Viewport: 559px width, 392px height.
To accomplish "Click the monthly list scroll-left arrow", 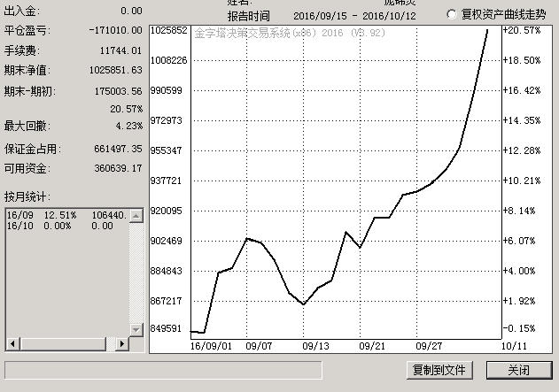I will [12, 342].
